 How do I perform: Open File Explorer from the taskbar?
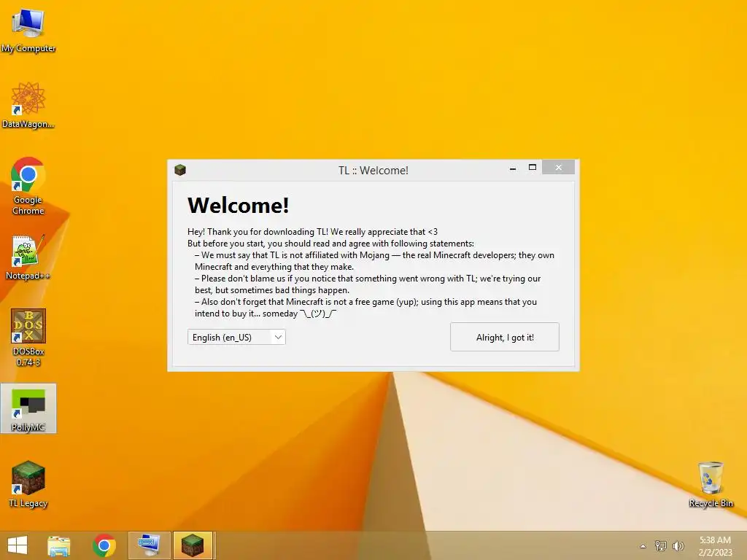pos(58,545)
